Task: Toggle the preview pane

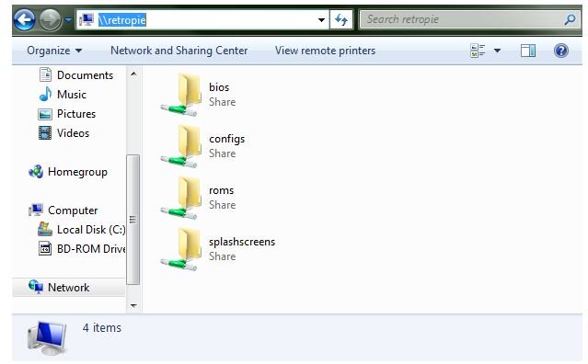Action: click(528, 51)
